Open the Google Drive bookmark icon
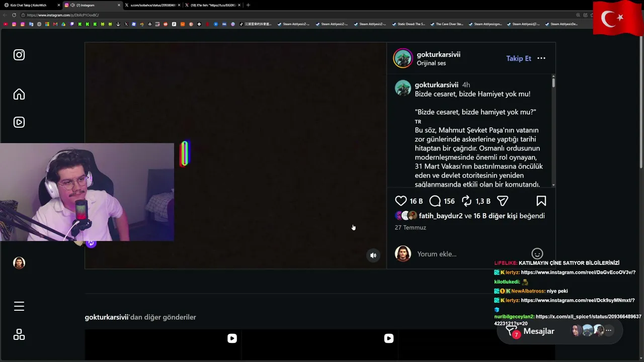This screenshot has height=362, width=644. (x=63, y=24)
